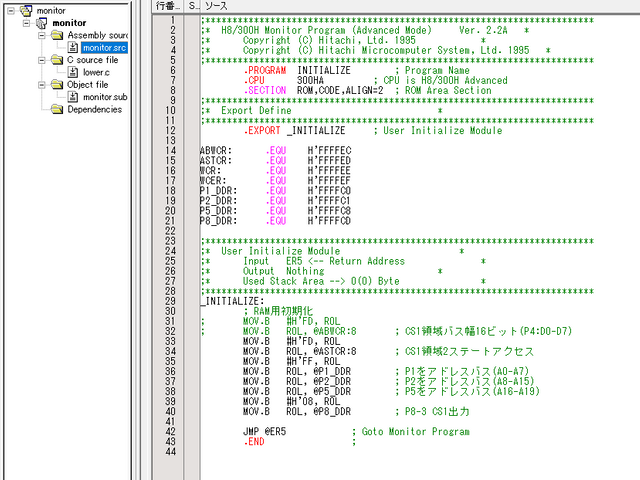Collapse the Object file folder
The width and height of the screenshot is (640, 480).
pos(41,85)
